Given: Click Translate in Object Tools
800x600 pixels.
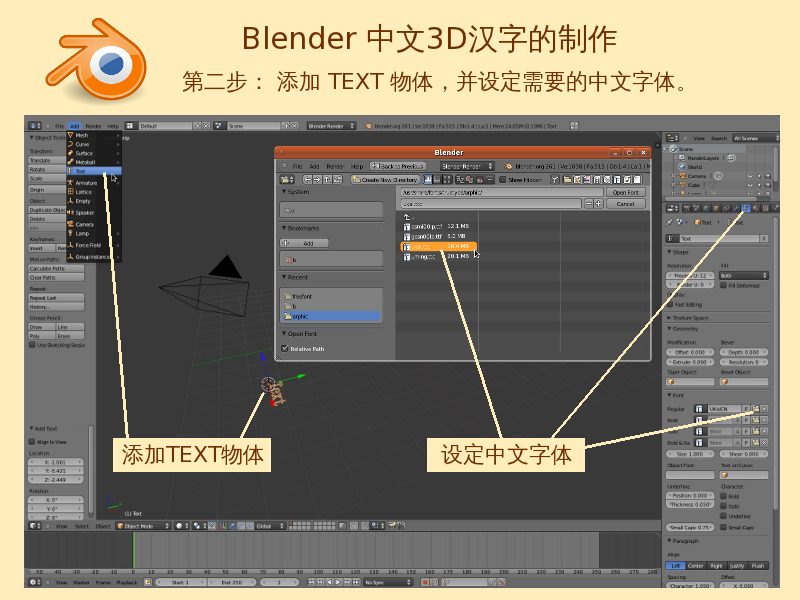Looking at the screenshot, I should [47, 160].
